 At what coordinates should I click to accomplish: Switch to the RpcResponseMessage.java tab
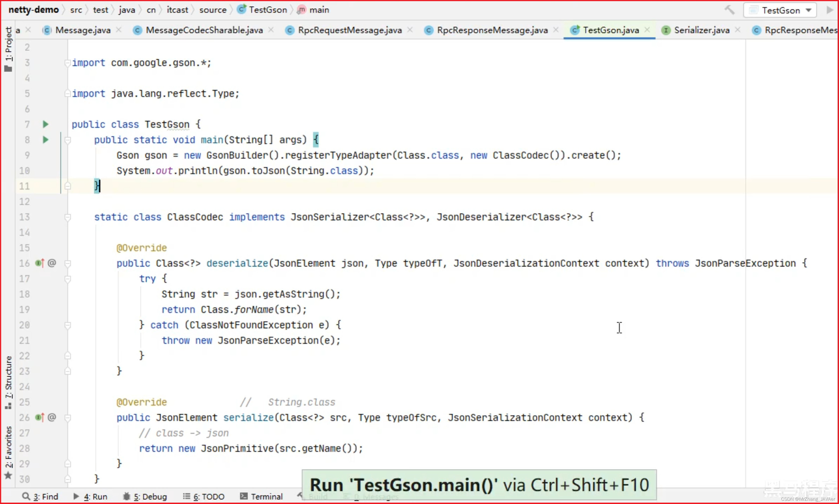point(492,30)
